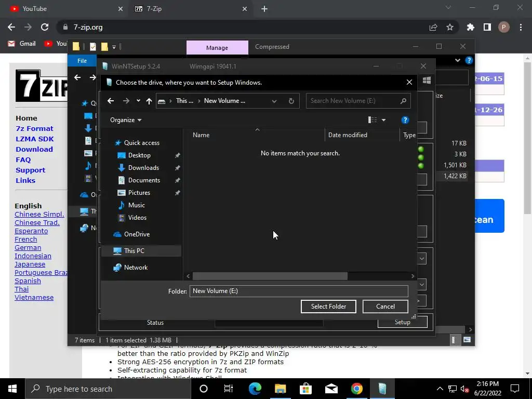Click the Select Folder button

pos(328,307)
